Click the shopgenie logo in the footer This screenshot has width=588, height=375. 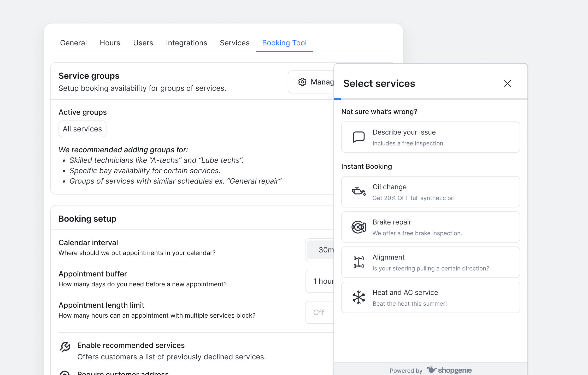pos(449,370)
